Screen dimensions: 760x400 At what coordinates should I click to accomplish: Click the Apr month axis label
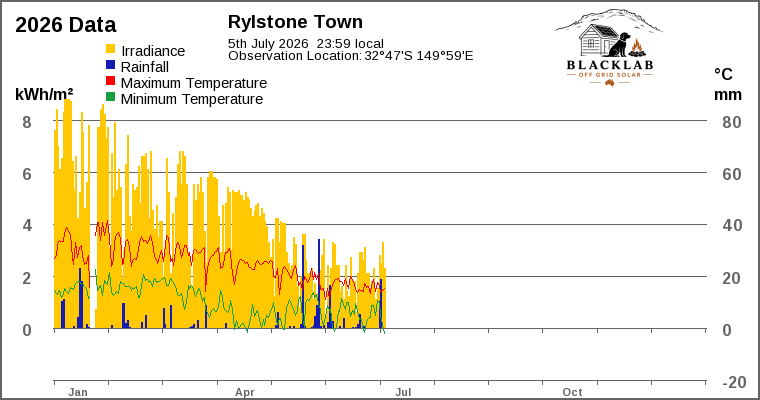[245, 392]
